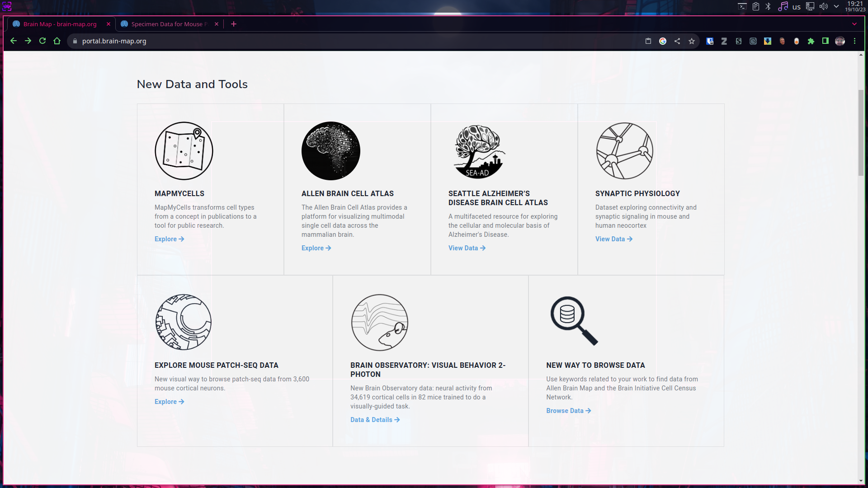Click the Allen Brain Cell Atlas brain icon

(x=330, y=151)
